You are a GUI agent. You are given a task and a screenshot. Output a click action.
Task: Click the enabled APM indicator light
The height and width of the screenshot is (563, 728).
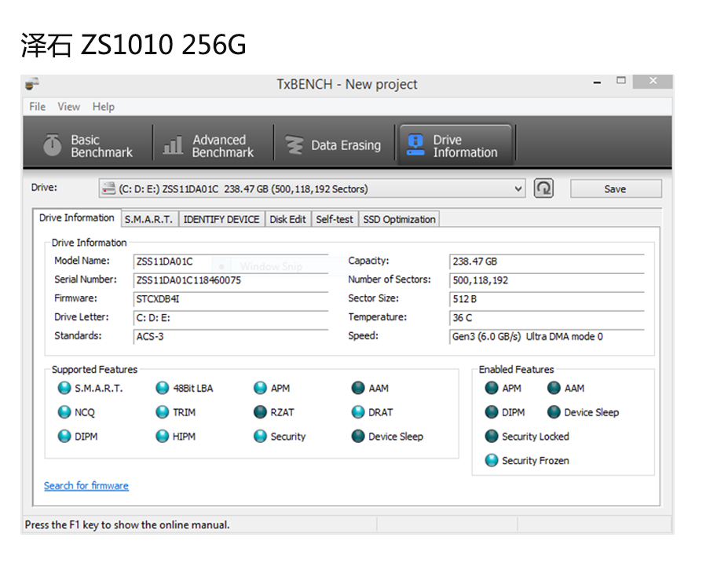tap(492, 388)
